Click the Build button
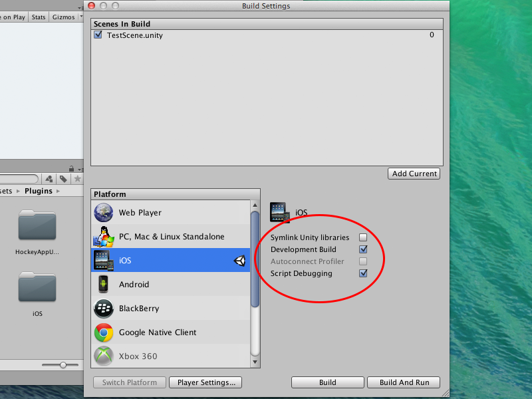The width and height of the screenshot is (532, 399). click(327, 382)
